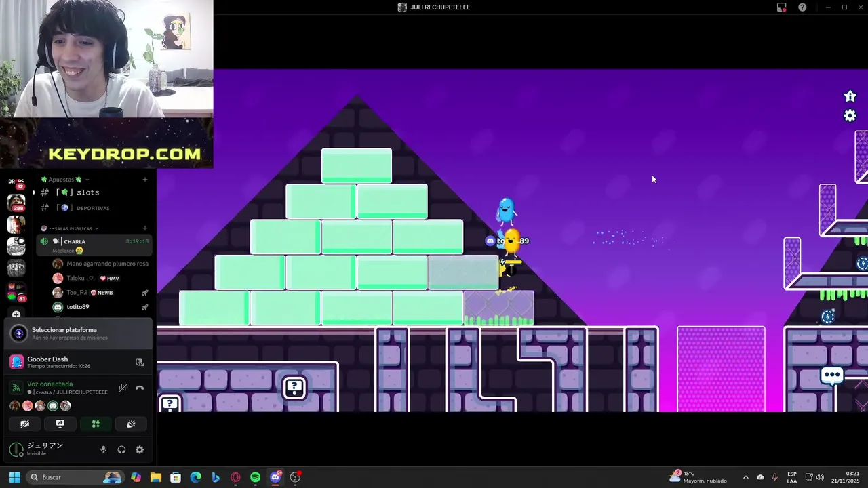The width and height of the screenshot is (868, 488).
Task: Open Copilot from the taskbar
Action: pyautogui.click(x=136, y=477)
